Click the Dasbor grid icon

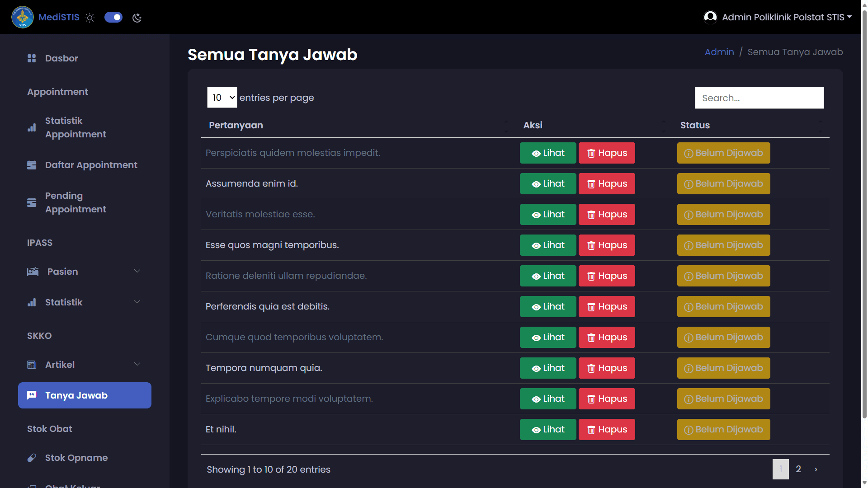pyautogui.click(x=32, y=58)
